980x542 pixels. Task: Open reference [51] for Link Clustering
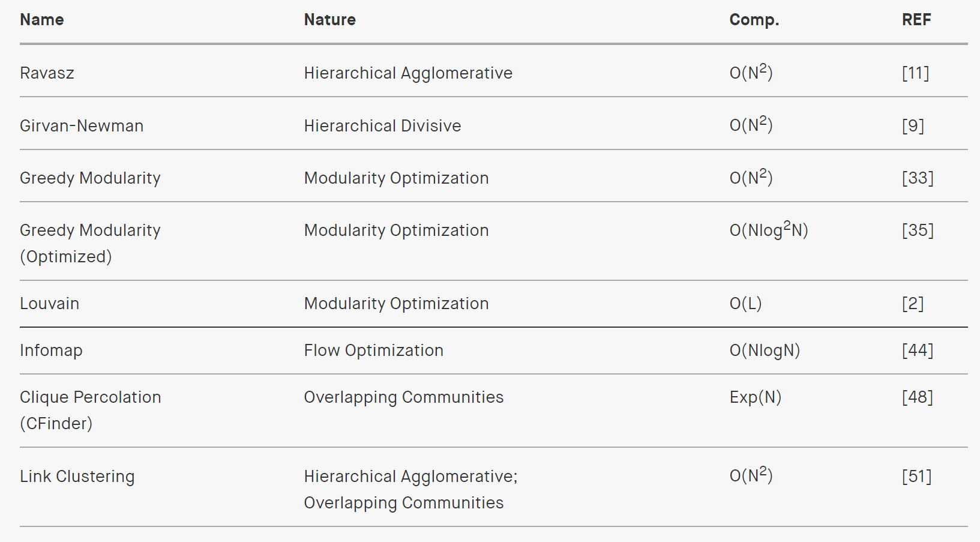click(916, 477)
